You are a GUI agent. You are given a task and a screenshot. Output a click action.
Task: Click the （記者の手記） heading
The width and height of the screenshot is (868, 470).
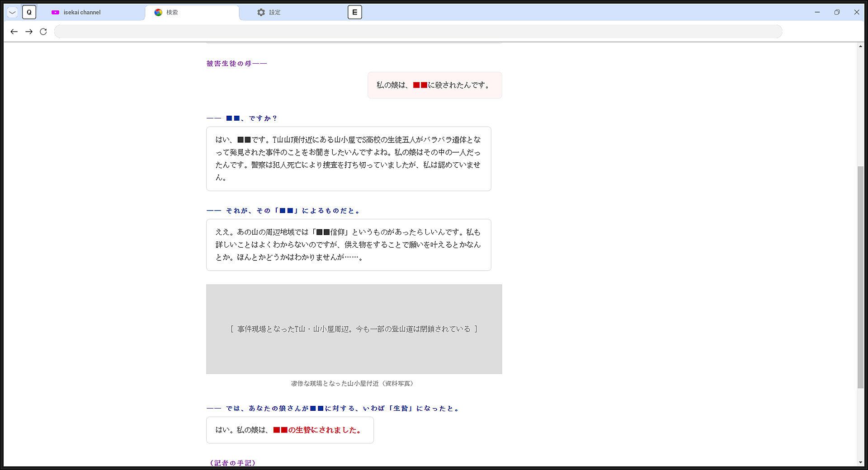pyautogui.click(x=233, y=463)
